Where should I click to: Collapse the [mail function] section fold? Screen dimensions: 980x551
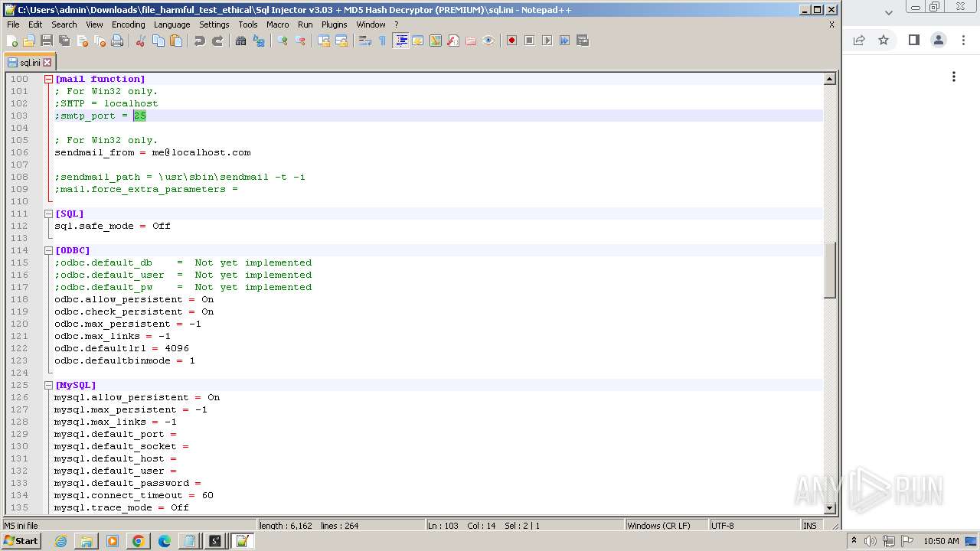click(48, 79)
